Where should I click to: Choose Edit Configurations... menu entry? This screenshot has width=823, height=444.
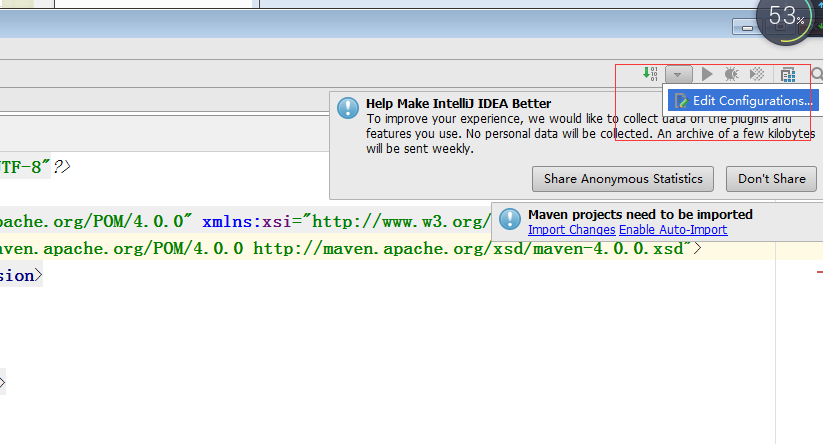click(743, 100)
